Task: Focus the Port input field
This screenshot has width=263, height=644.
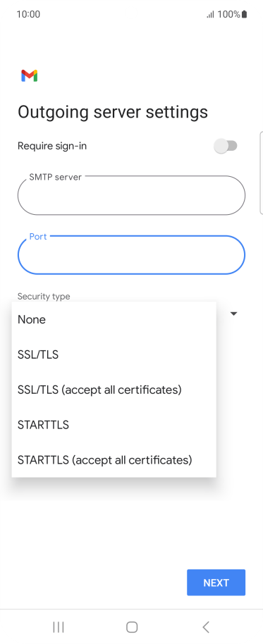Action: [x=131, y=254]
